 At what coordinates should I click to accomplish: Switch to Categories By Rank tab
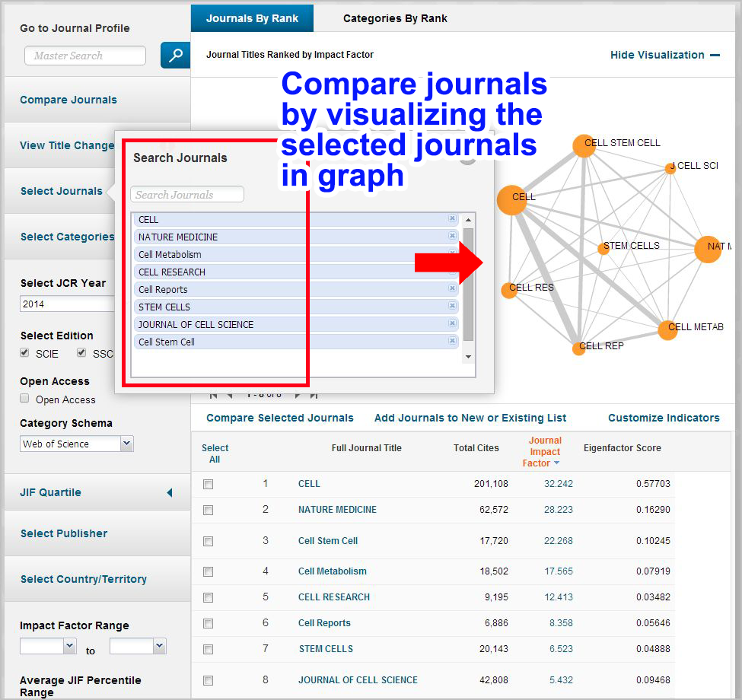pyautogui.click(x=395, y=18)
